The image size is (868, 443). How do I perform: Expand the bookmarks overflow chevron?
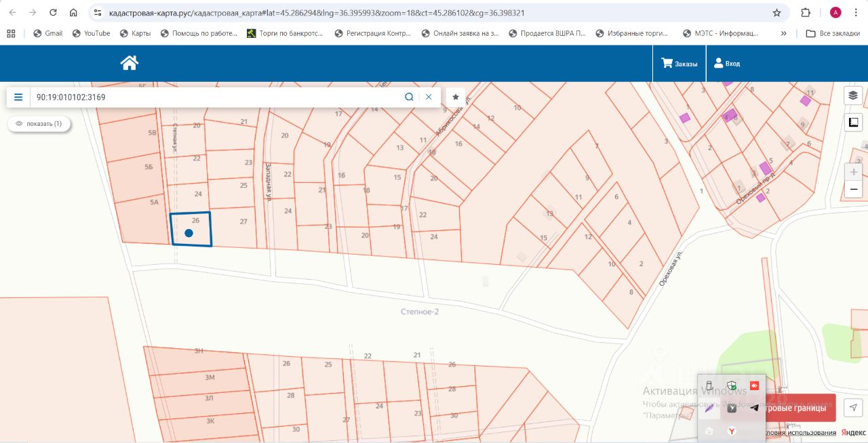pyautogui.click(x=784, y=33)
